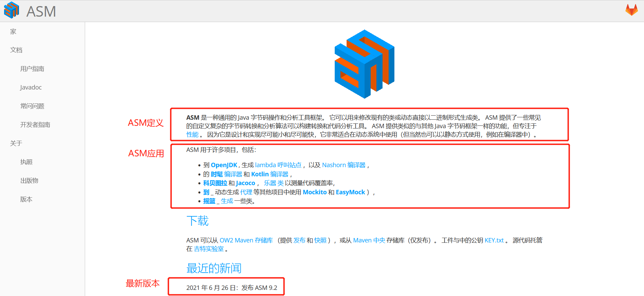644x296 pixels.
Task: Click the 下载 heading
Action: tap(197, 221)
